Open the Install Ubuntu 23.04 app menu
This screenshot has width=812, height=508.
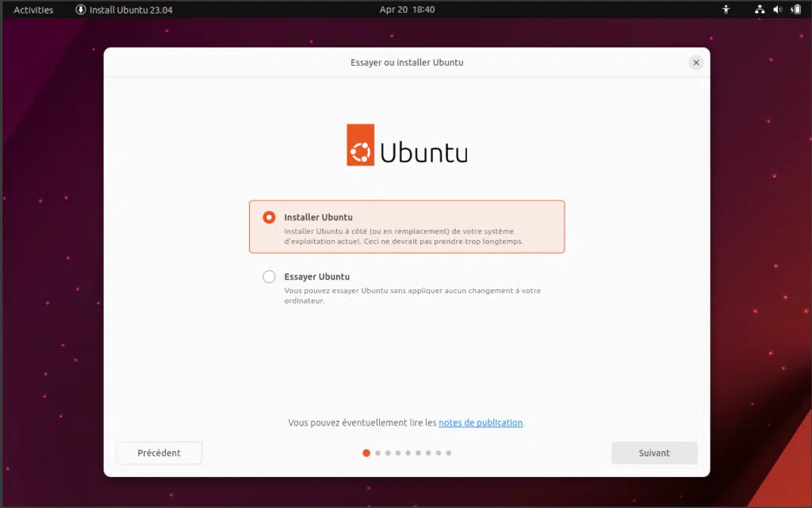124,10
